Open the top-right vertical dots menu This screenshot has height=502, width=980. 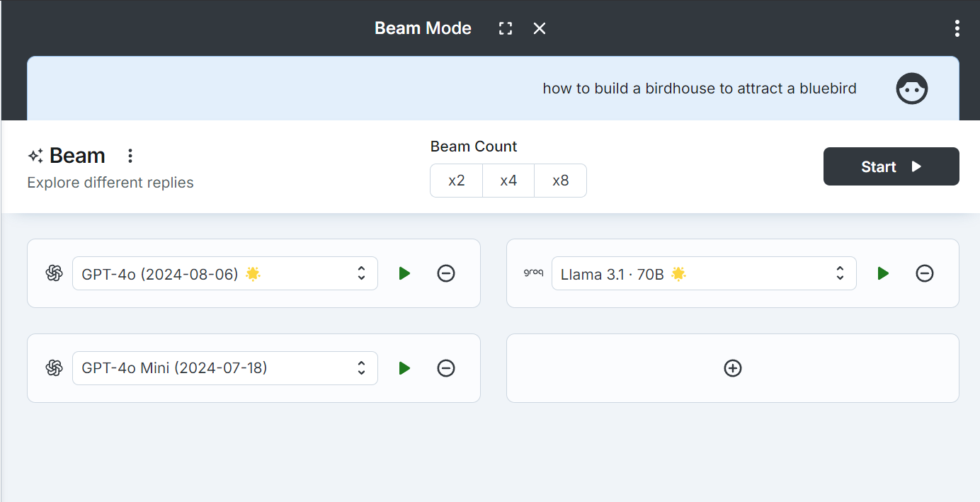[x=957, y=28]
